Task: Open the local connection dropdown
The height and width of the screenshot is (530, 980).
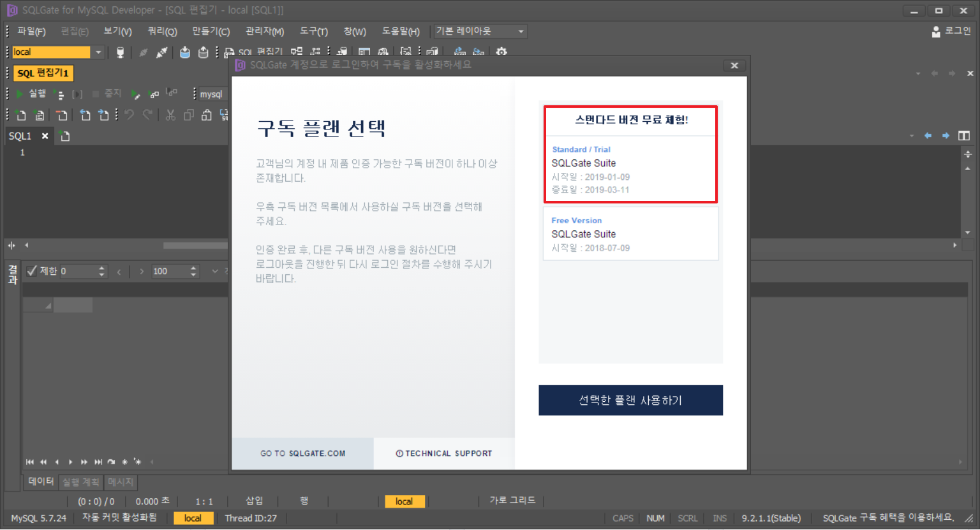Action: 98,52
